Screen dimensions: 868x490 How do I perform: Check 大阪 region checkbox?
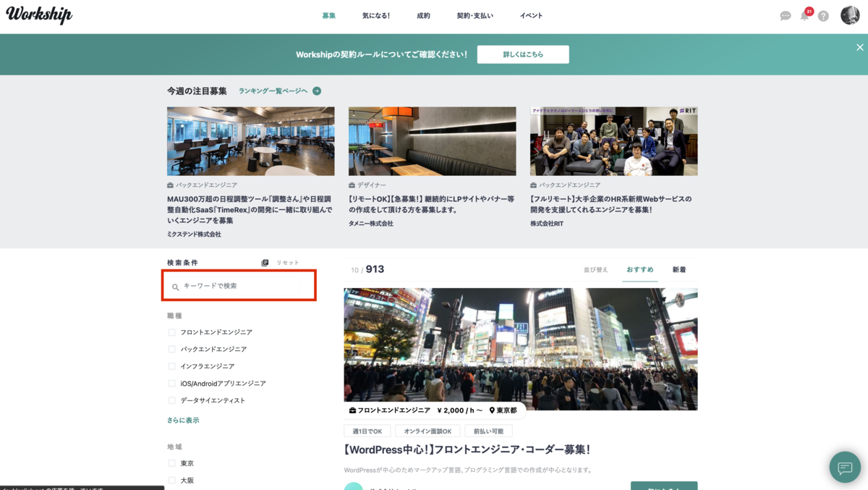[172, 480]
